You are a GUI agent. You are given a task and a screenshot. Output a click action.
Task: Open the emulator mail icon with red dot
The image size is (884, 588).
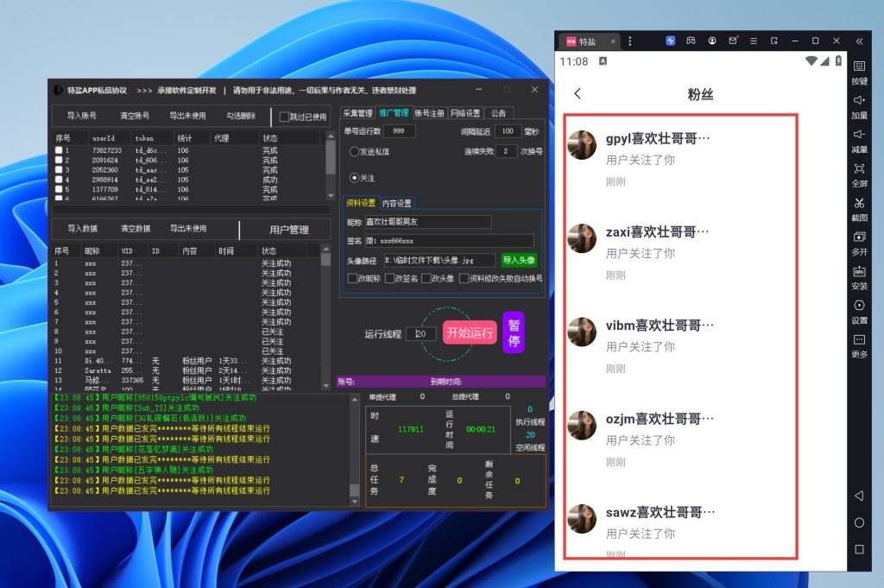[733, 41]
